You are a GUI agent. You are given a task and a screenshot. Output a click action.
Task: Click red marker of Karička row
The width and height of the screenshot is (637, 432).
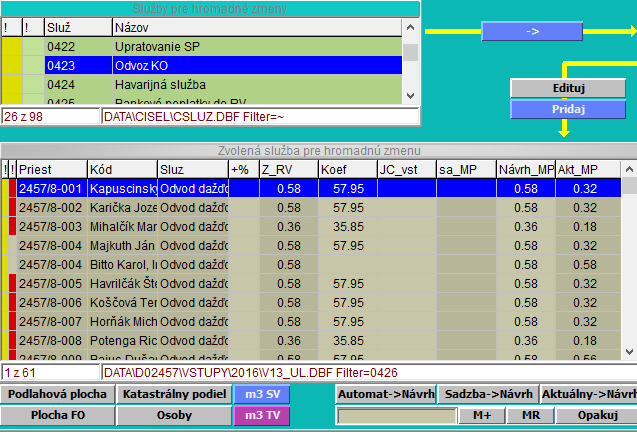(13, 208)
